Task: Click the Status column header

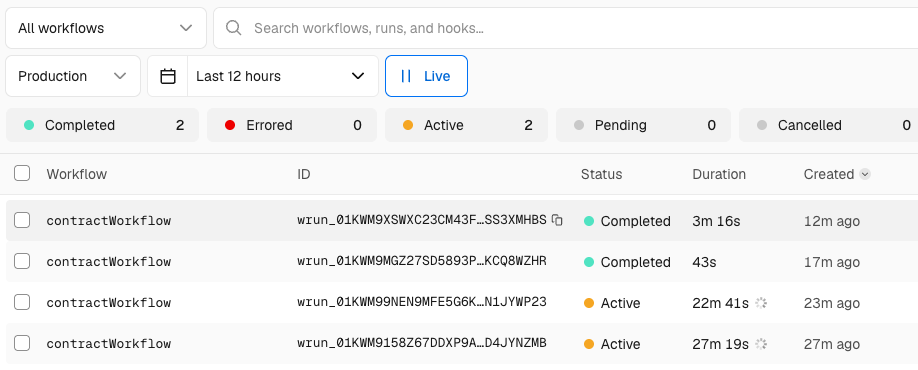Action: pyautogui.click(x=601, y=174)
